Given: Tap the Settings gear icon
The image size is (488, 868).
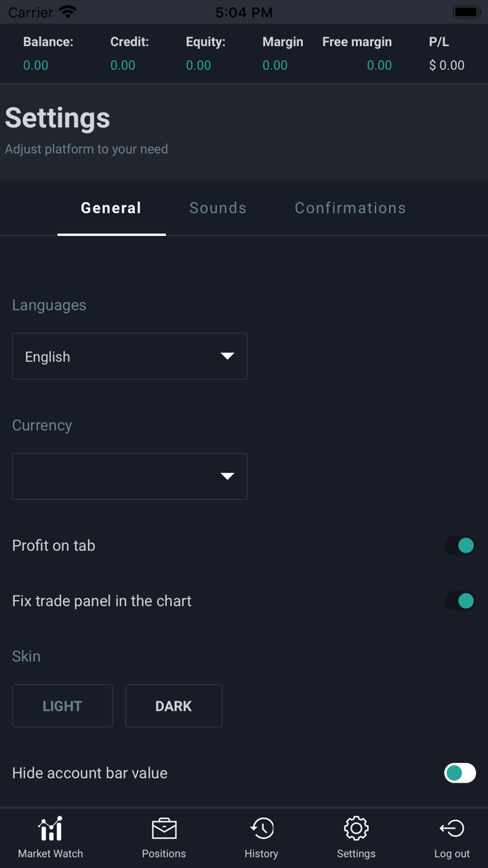Looking at the screenshot, I should point(356,829).
